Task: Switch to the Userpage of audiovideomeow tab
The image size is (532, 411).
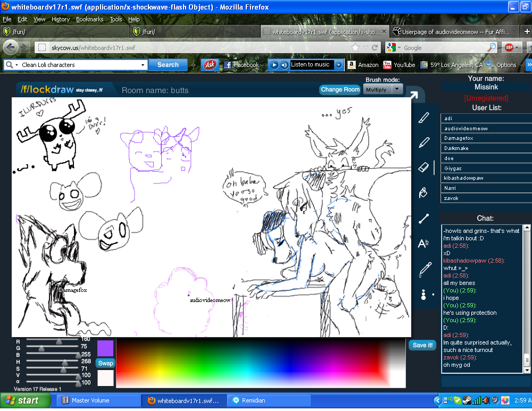Action: click(455, 31)
